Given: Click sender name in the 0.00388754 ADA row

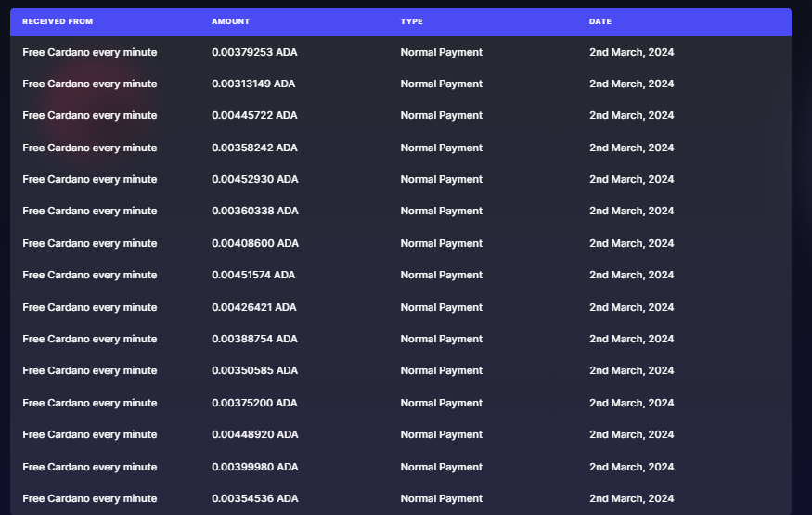Looking at the screenshot, I should pos(90,340).
